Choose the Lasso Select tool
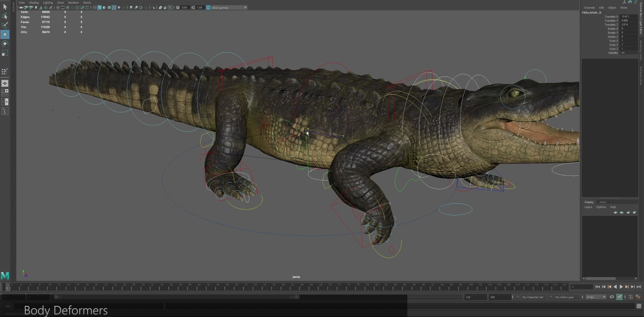 coord(5,16)
